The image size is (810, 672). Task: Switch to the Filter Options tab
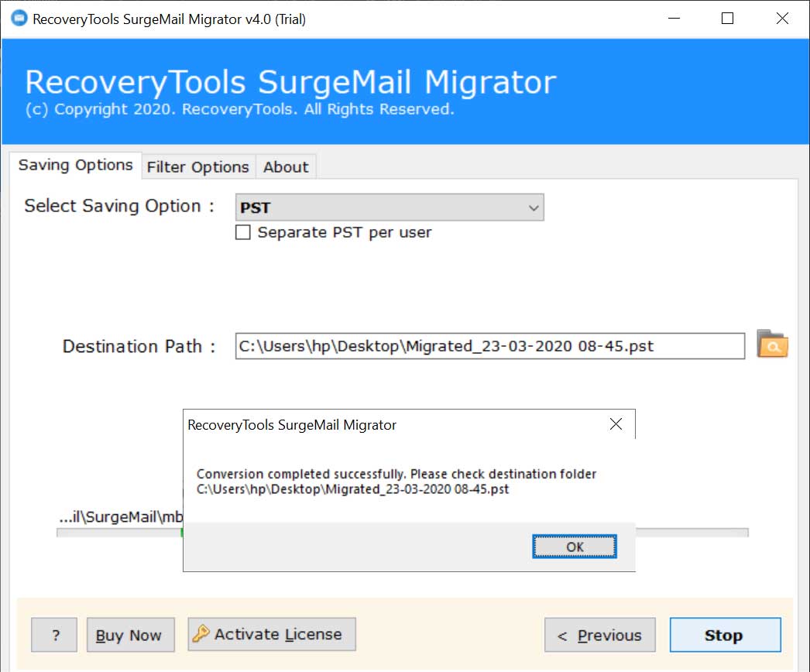pos(197,166)
